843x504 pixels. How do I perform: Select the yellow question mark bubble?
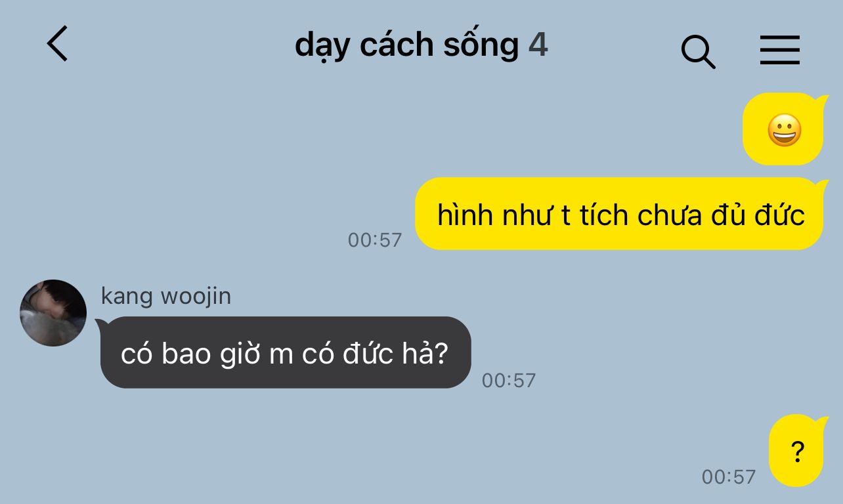click(798, 450)
